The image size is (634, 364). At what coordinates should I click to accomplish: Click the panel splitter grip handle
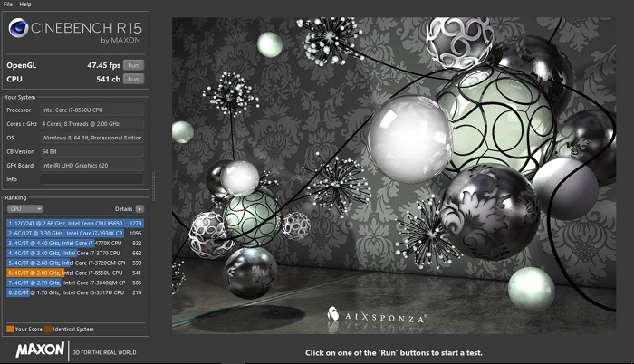[x=153, y=186]
